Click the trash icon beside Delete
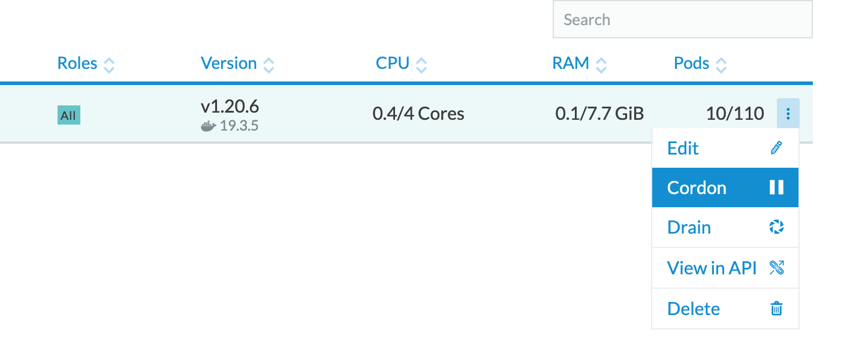 776,308
